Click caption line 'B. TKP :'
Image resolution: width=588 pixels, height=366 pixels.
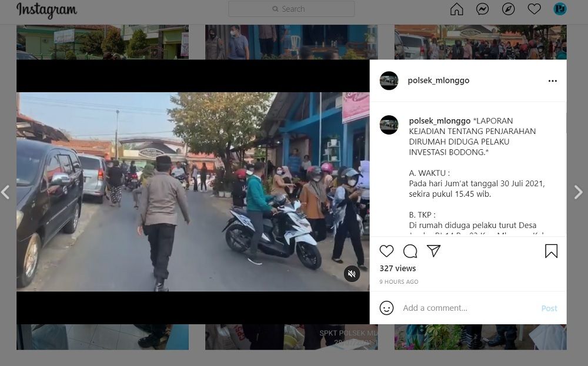click(422, 215)
